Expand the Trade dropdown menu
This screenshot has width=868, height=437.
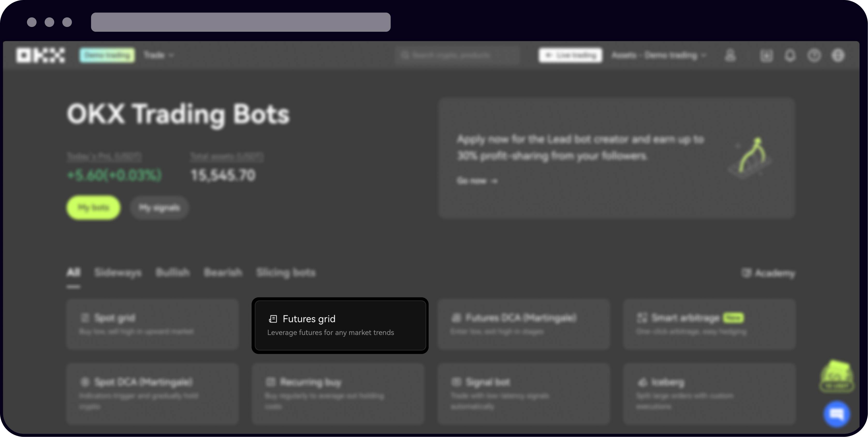click(x=158, y=55)
